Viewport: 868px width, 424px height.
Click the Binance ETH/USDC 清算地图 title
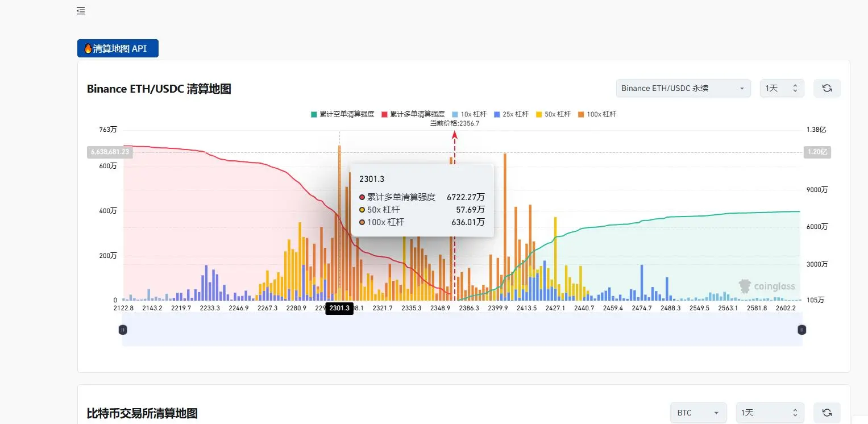point(159,89)
